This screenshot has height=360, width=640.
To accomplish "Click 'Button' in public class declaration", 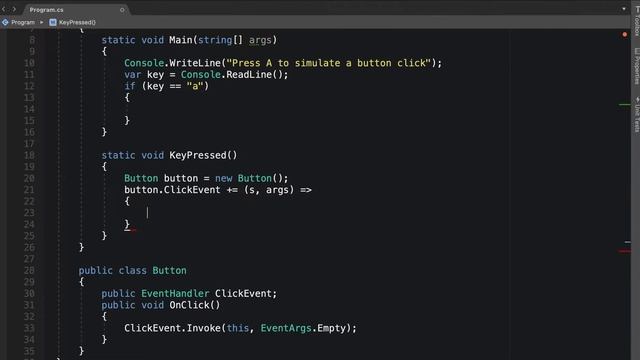I will point(169,270).
